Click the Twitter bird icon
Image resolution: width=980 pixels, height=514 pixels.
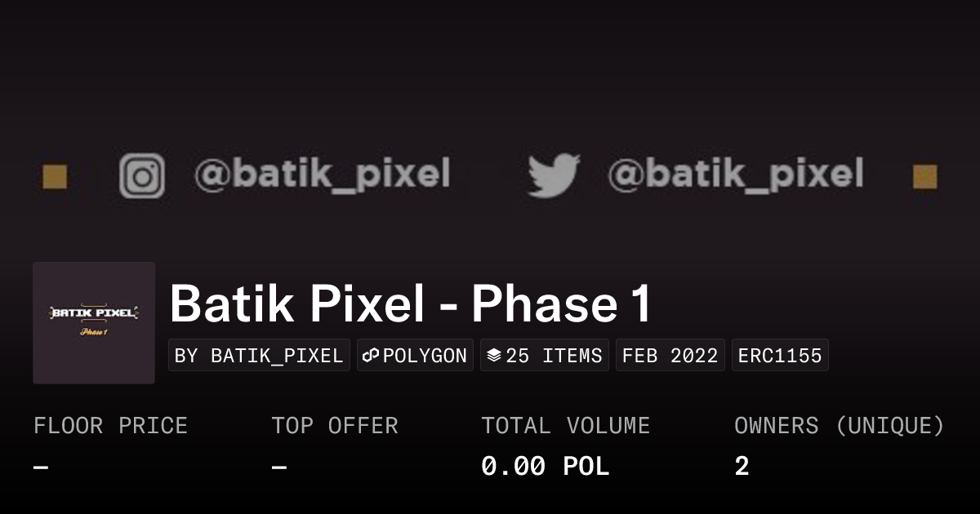(x=554, y=175)
